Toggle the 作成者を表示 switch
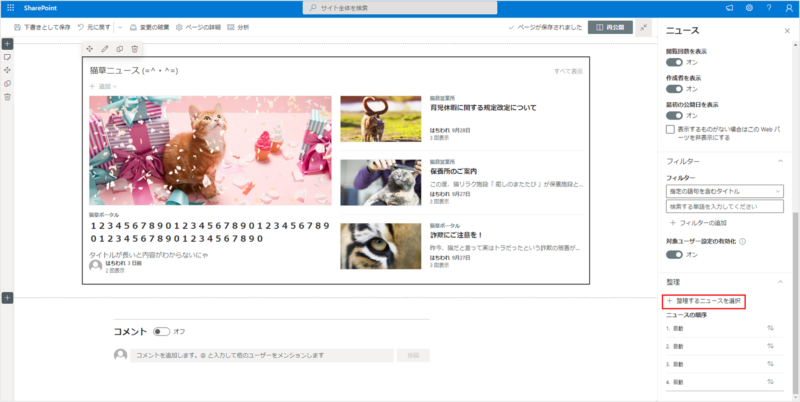The width and height of the screenshot is (800, 402). 674,89
